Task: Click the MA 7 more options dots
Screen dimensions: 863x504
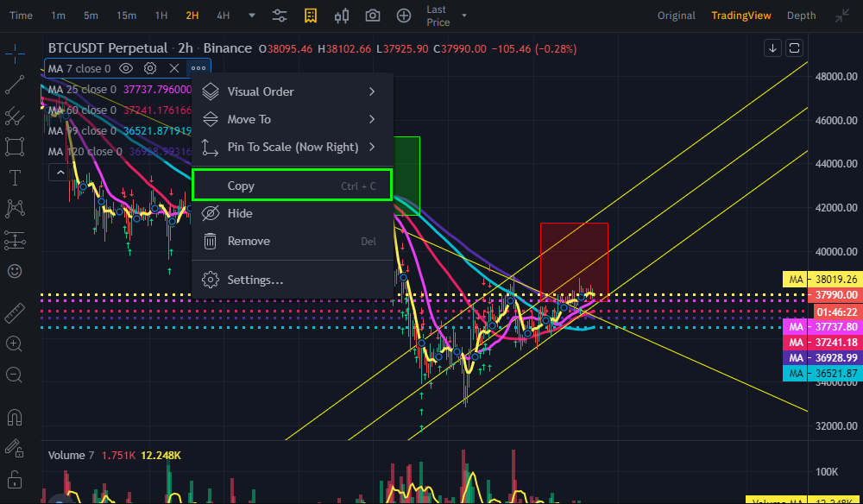Action: pos(198,68)
